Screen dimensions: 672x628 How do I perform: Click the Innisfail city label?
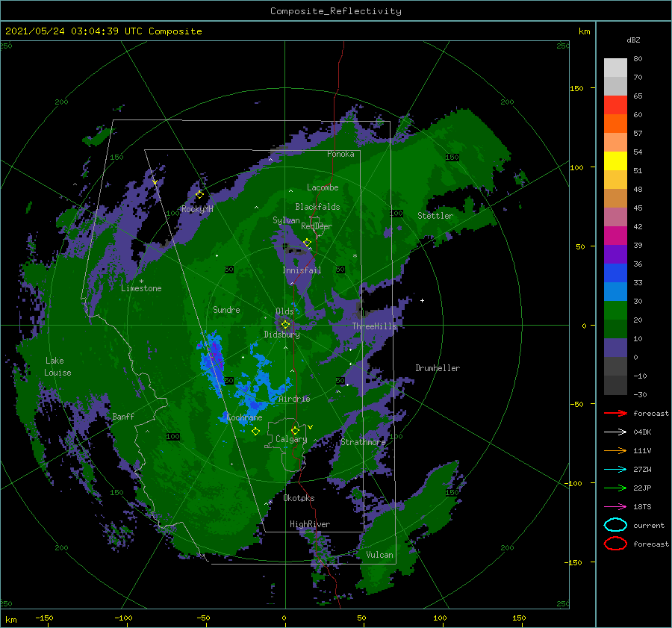302,270
